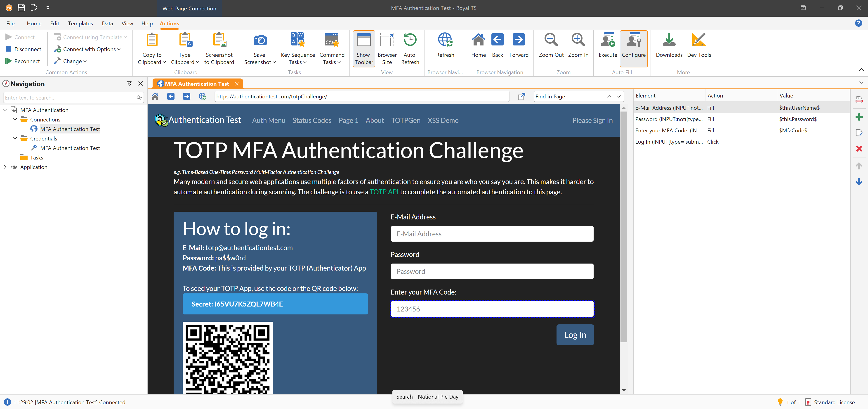Switch to the Home ribbon tab

click(34, 23)
